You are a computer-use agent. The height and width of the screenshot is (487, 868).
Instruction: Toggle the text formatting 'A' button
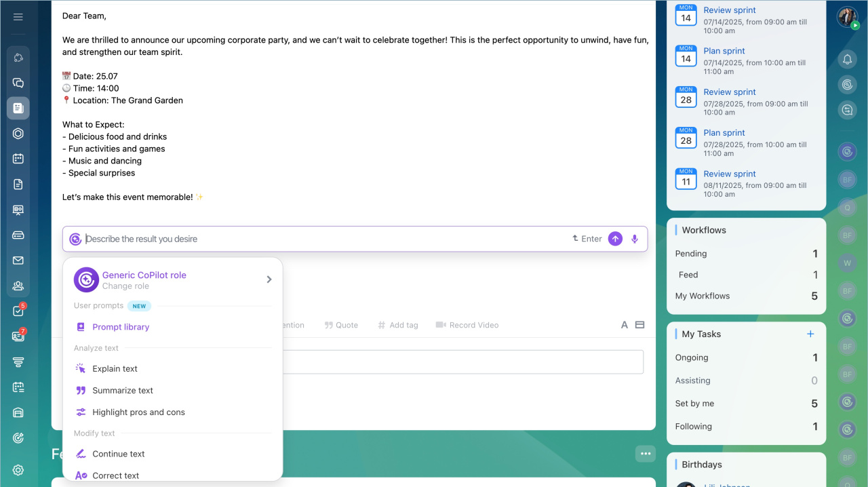tap(625, 325)
